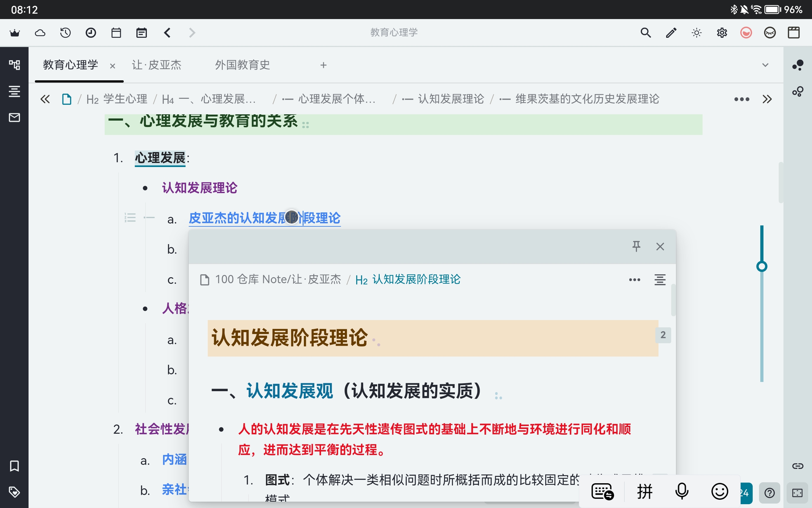
Task: Click breadcrumb H2 学生心理
Action: tap(117, 99)
